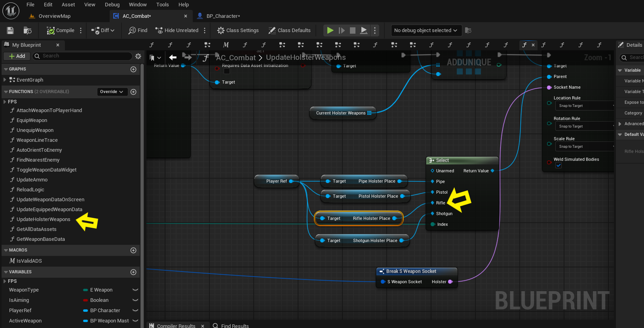Open the Tools menu
Image resolution: width=644 pixels, height=328 pixels.
coord(162,5)
